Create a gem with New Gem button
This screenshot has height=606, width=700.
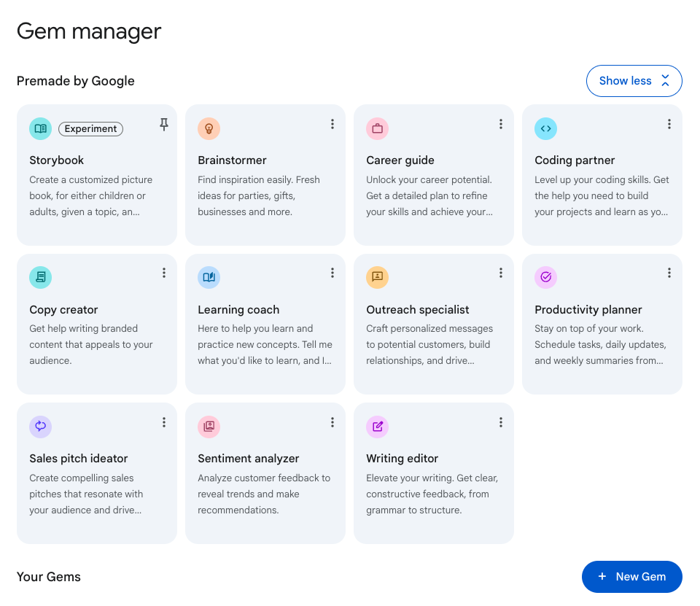(631, 577)
